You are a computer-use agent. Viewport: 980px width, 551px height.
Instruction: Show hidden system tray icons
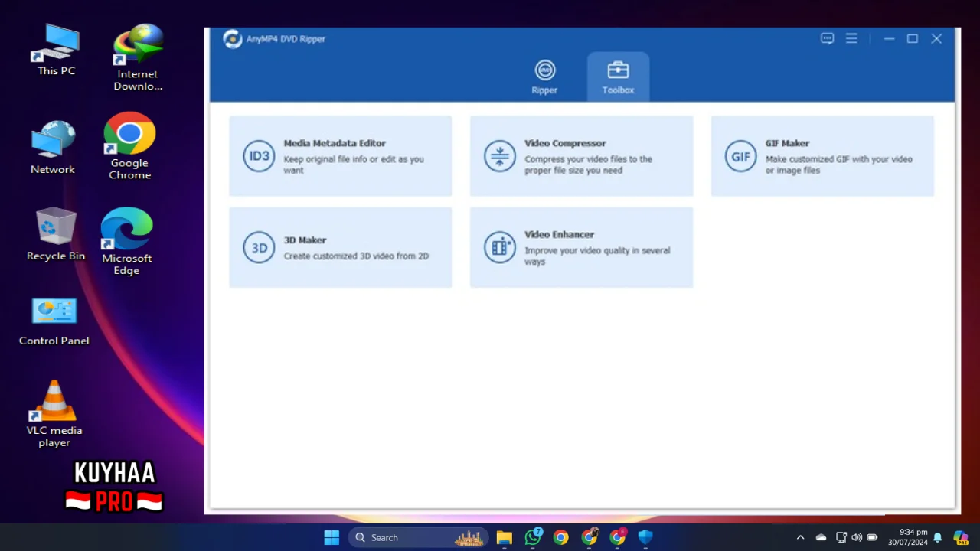tap(800, 537)
